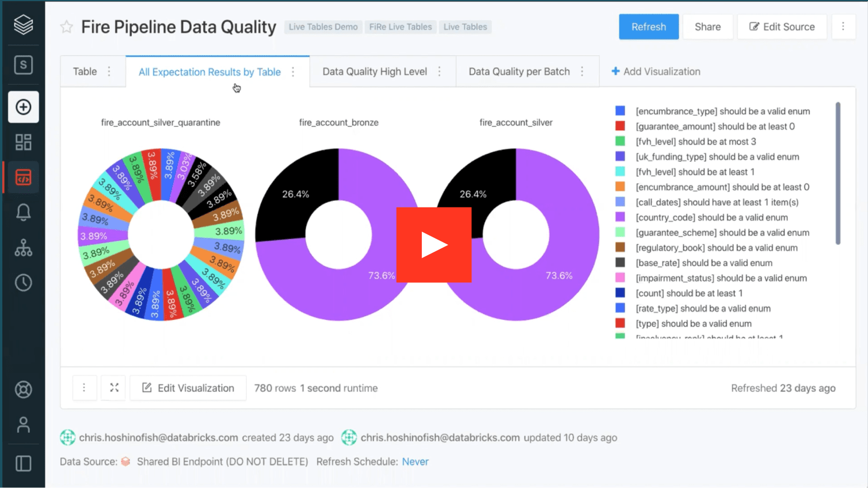868x488 pixels.
Task: Open the user account icon in sidebar
Action: tap(24, 425)
